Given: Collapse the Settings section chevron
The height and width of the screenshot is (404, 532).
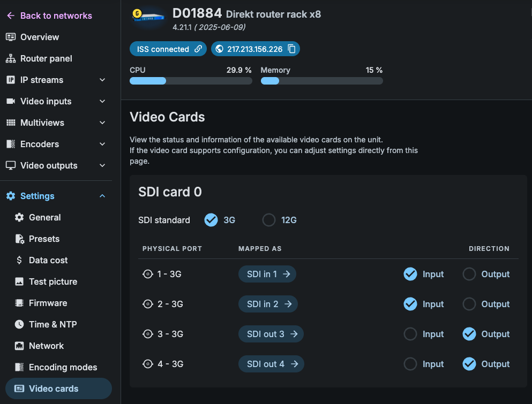Looking at the screenshot, I should [x=102, y=196].
